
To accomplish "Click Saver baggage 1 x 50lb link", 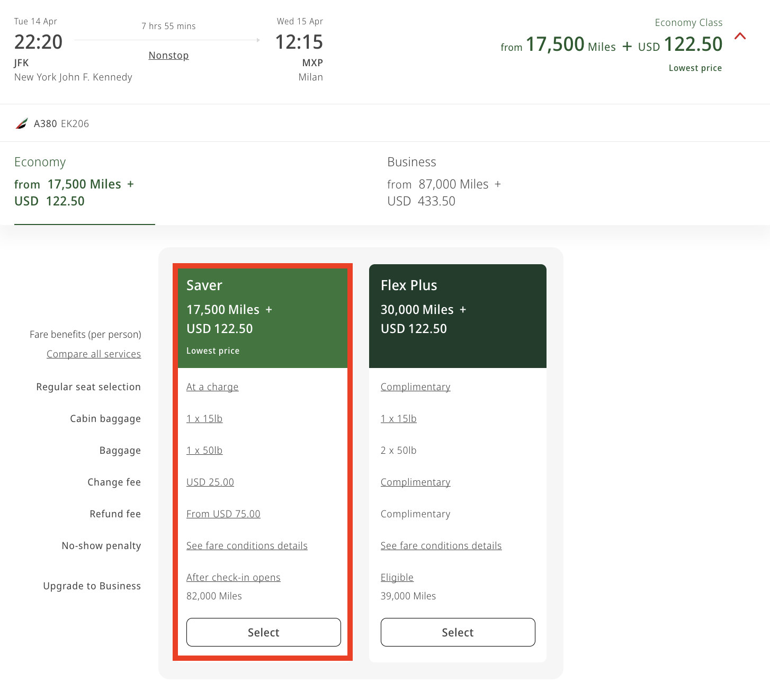I will [x=204, y=451].
